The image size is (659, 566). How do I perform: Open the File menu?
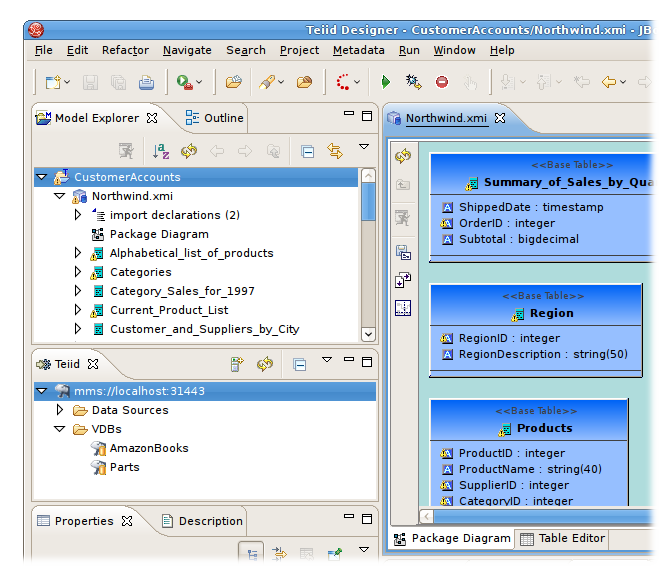(44, 50)
